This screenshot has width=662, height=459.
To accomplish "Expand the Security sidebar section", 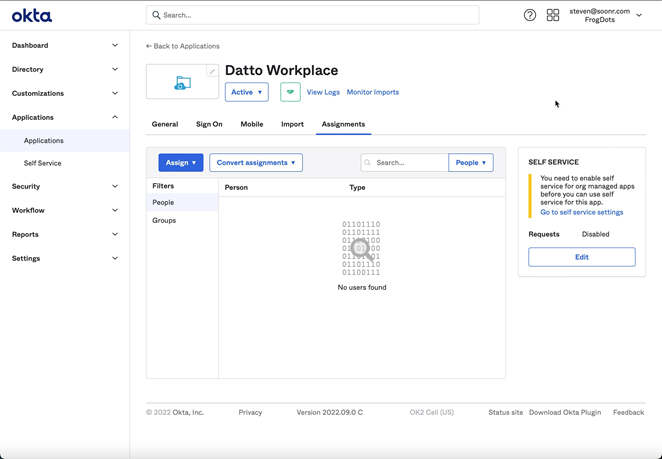I will (65, 186).
